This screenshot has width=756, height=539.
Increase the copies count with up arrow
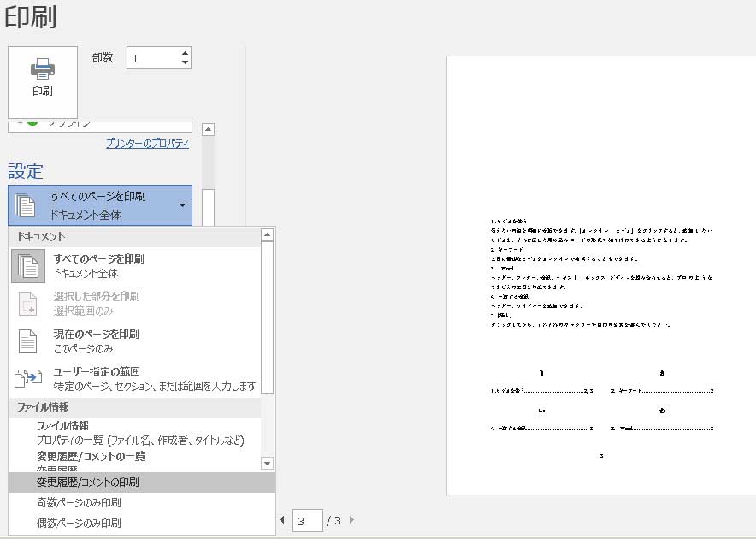coord(185,52)
